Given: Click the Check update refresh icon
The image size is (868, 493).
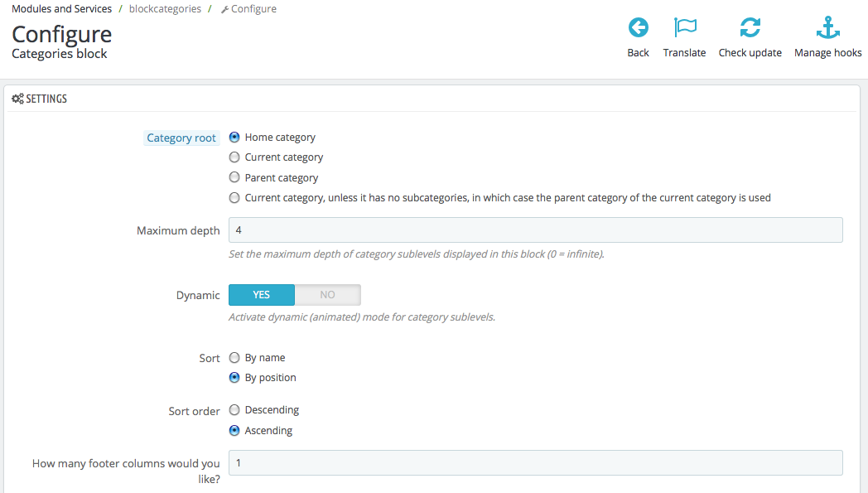Looking at the screenshot, I should (x=750, y=27).
